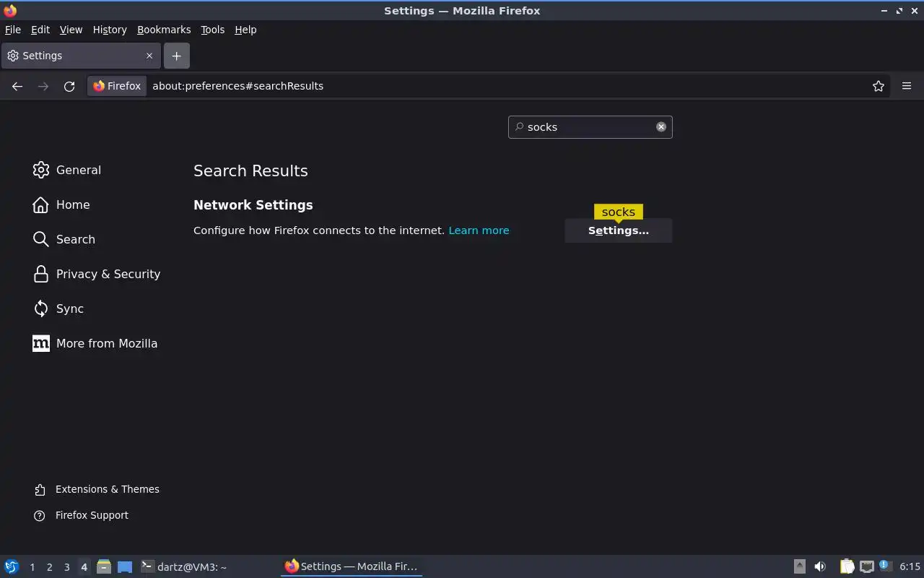
Task: Click the address bar URL
Action: point(237,86)
